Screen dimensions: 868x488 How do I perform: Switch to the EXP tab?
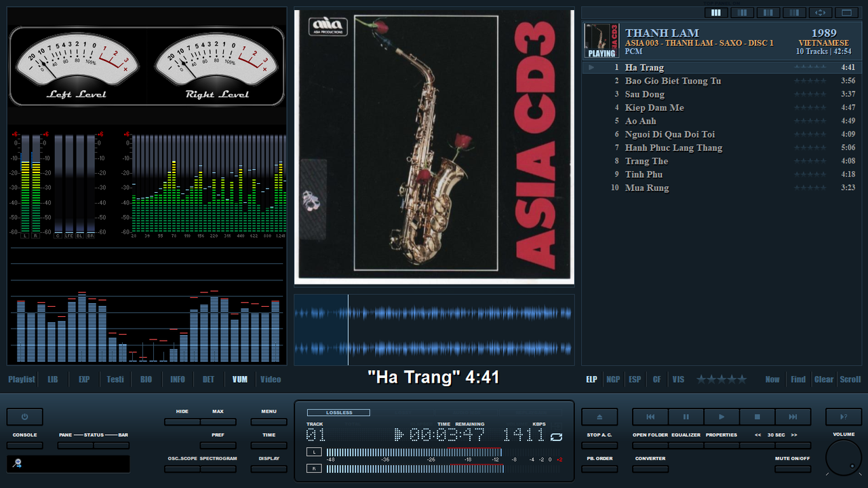click(x=84, y=379)
